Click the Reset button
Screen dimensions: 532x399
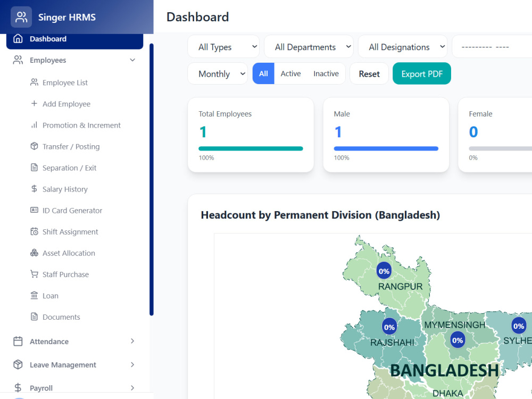[x=369, y=73]
